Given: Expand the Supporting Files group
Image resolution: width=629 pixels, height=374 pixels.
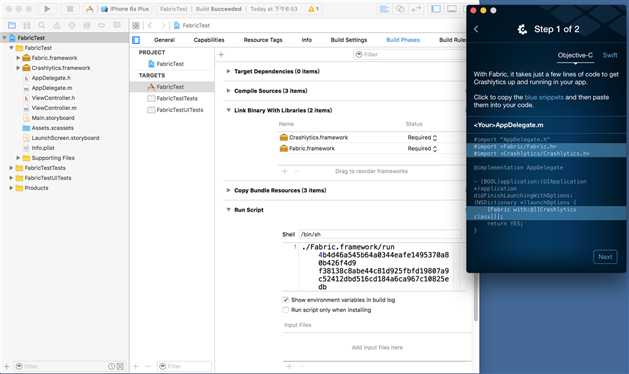Looking at the screenshot, I should coord(18,158).
